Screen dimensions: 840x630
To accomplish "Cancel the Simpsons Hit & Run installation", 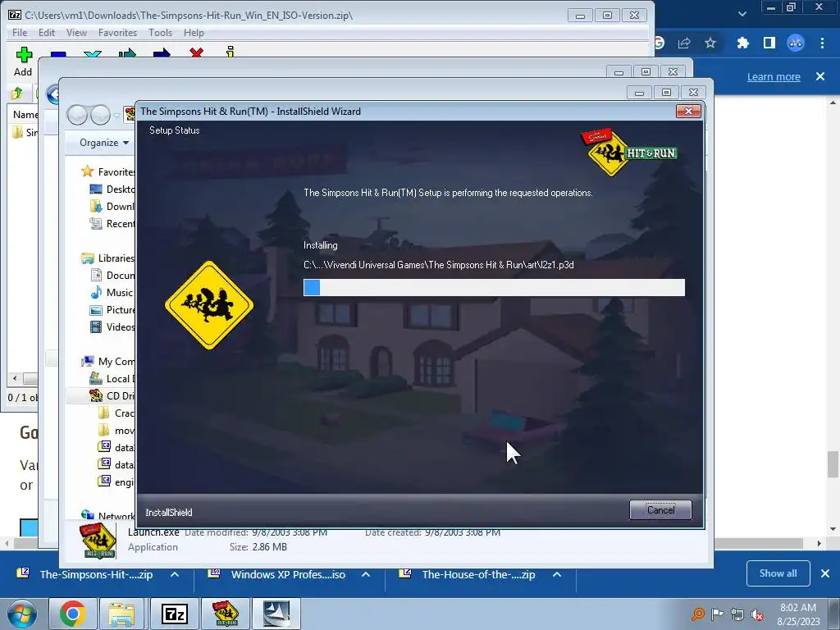I will pos(660,509).
